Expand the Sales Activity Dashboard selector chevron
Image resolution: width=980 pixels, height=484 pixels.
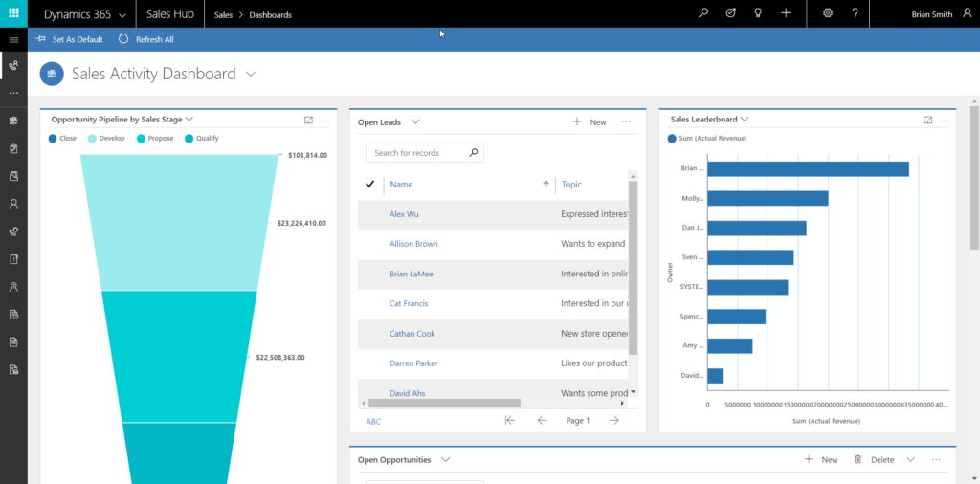(x=251, y=74)
